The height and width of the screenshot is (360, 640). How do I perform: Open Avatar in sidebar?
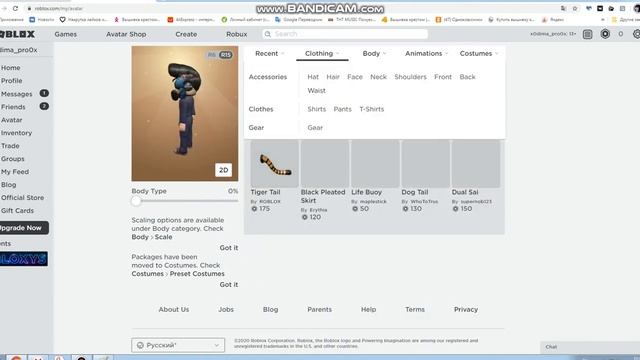click(x=11, y=120)
